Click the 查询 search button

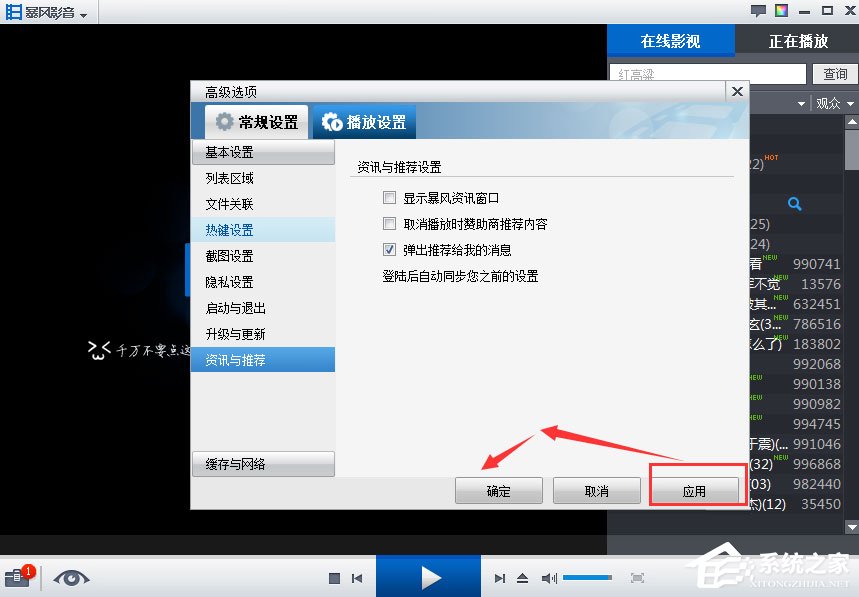click(x=834, y=73)
